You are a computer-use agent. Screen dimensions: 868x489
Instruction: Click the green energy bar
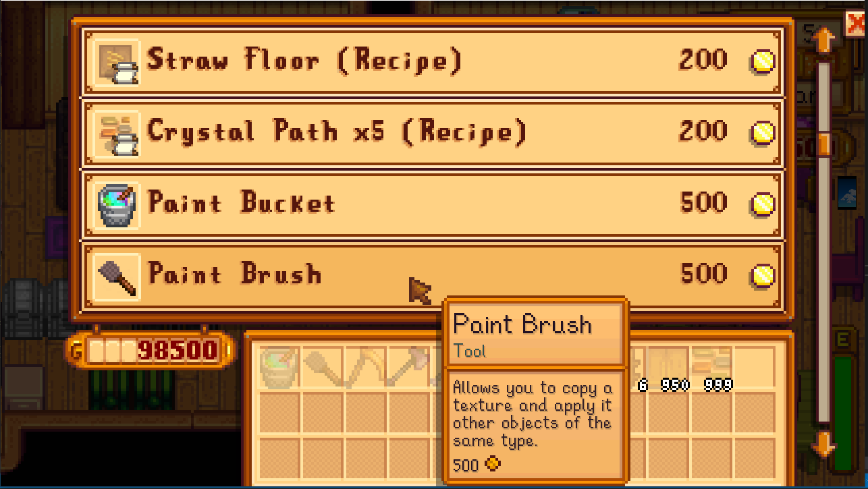[x=843, y=413]
